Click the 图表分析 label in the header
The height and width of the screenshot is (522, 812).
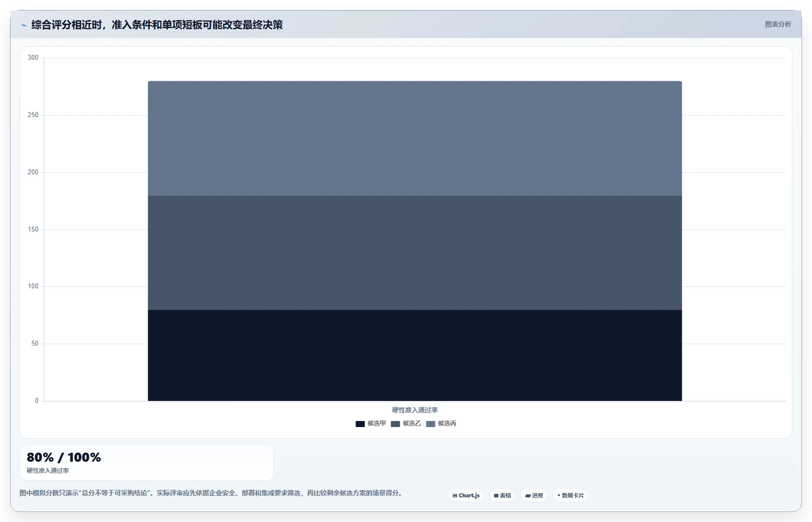click(778, 24)
